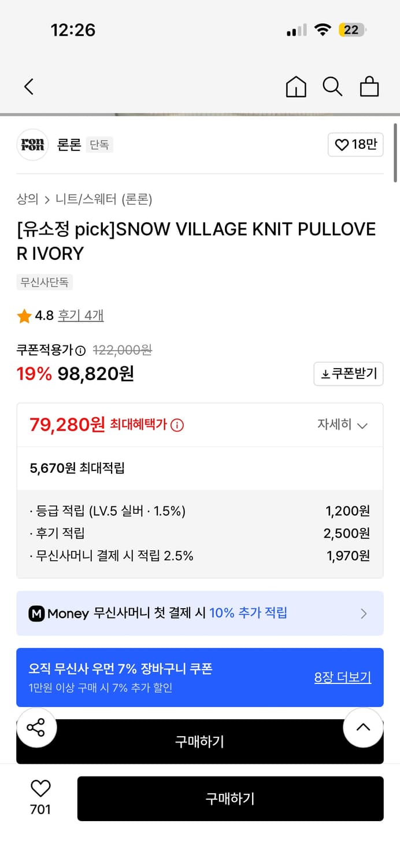Image resolution: width=400 pixels, height=868 pixels.
Task: Open the ronron brand logo
Action: (32, 145)
